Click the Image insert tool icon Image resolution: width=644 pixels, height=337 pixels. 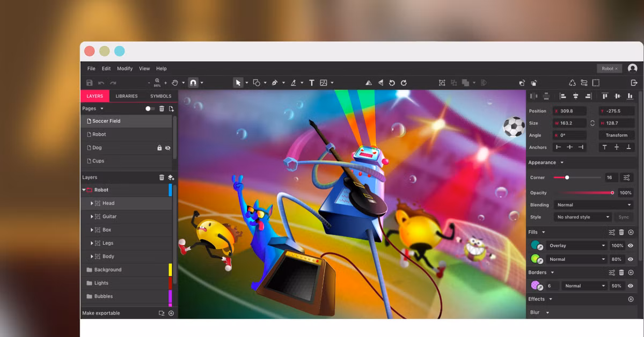coord(324,82)
